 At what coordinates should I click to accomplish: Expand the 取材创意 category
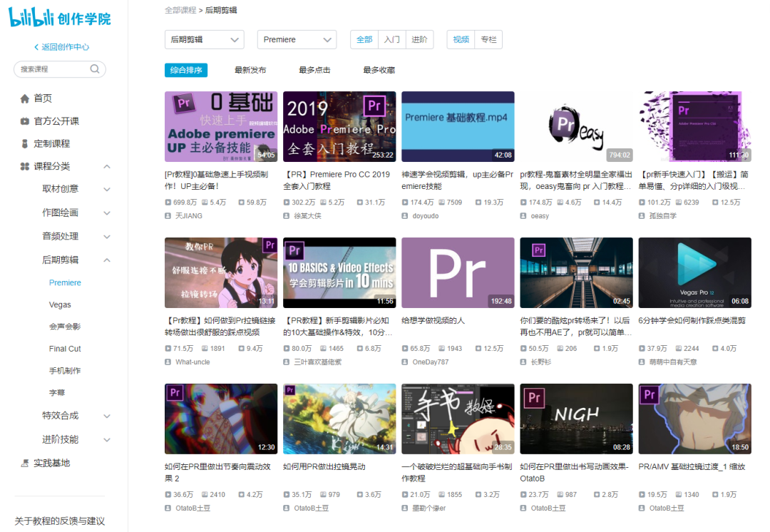[x=106, y=190]
